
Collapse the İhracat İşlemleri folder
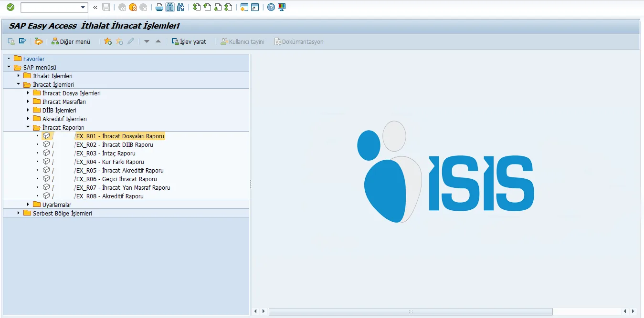point(18,84)
